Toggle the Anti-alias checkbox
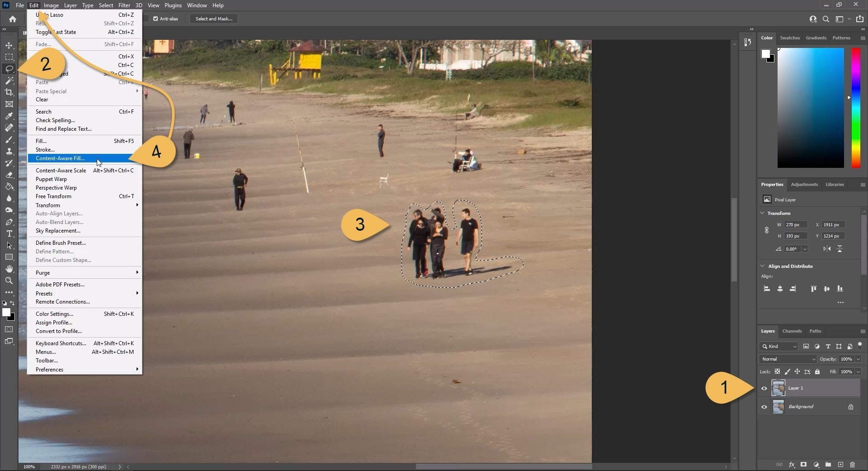The image size is (868, 471). pyautogui.click(x=156, y=19)
